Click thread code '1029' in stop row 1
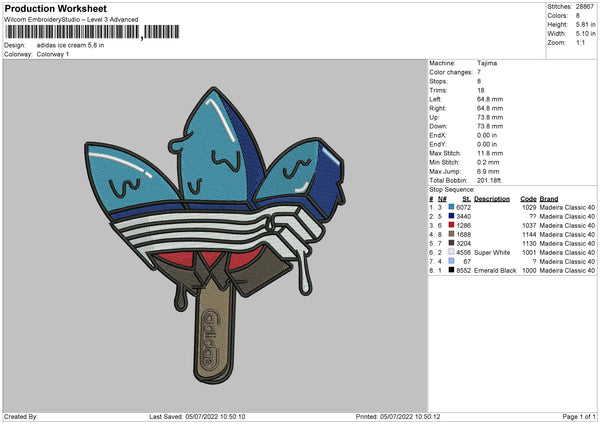The image size is (600, 424). click(x=529, y=207)
